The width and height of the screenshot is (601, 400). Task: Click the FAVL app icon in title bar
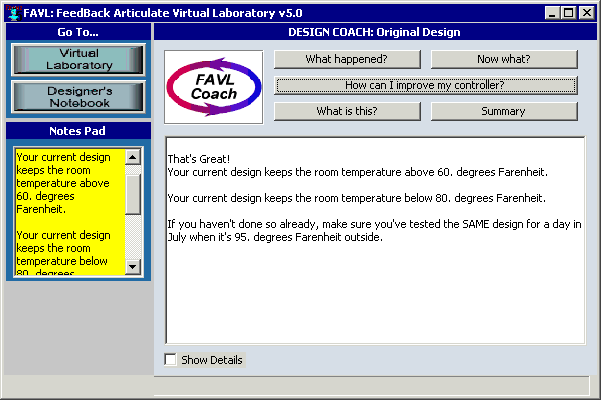click(x=14, y=13)
